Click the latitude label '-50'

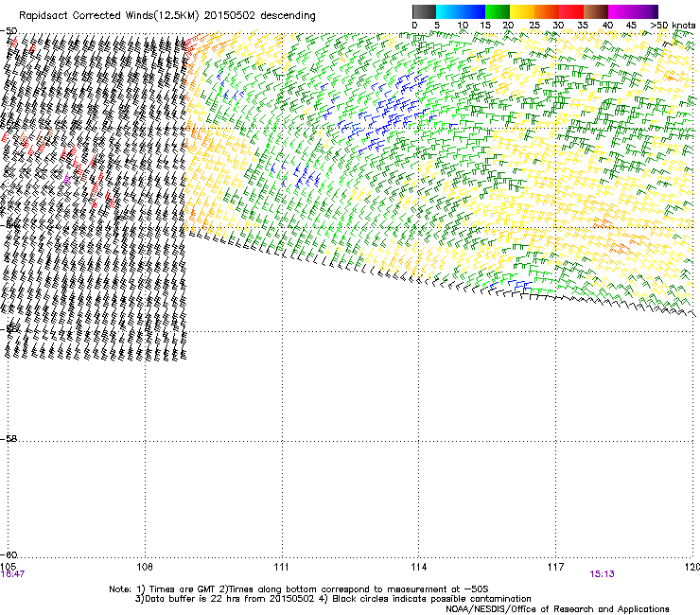pos(9,31)
